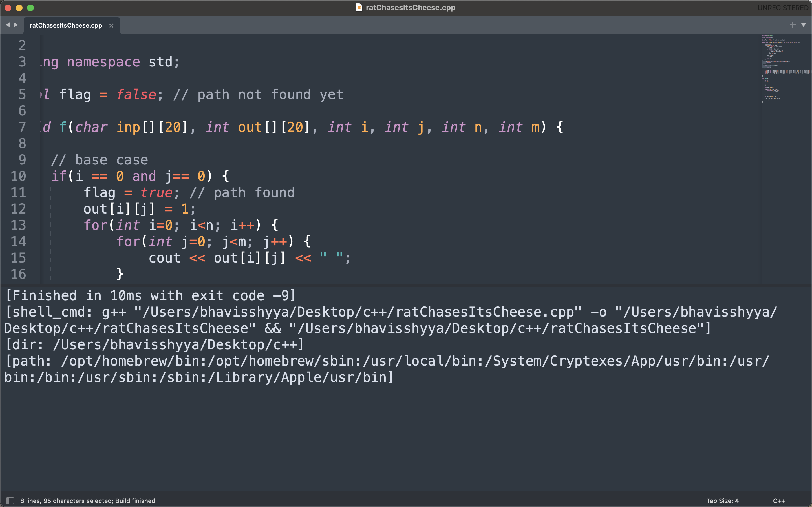Click the 'Finished in 10ms' build output line
Viewport: 812px width, 507px height.
(x=150, y=296)
